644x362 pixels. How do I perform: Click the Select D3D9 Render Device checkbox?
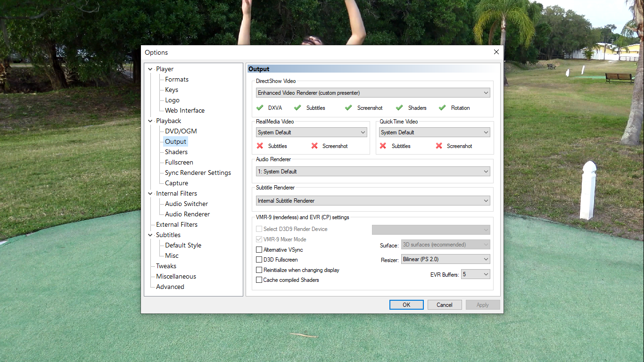click(259, 229)
